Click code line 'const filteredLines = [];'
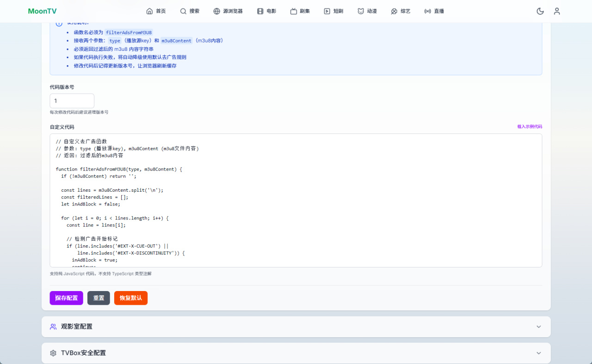Screen dimensions: 592x364 pyautogui.click(x=95, y=197)
